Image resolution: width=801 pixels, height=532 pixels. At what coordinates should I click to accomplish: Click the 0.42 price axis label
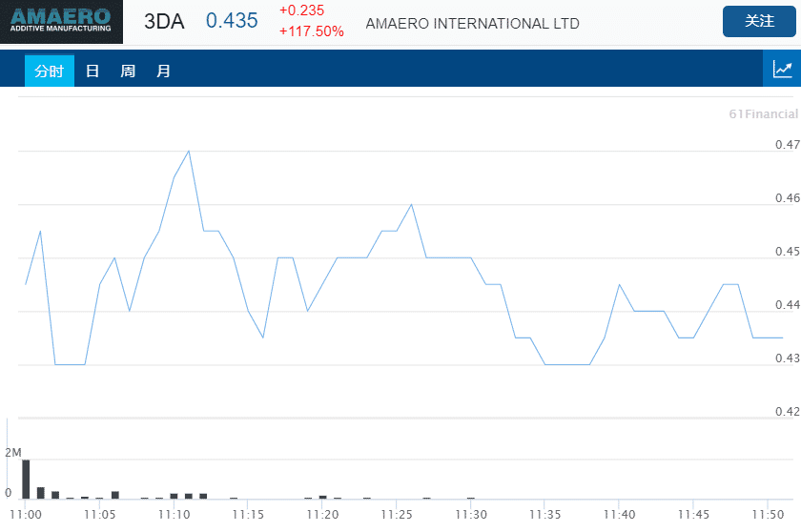pyautogui.click(x=787, y=412)
